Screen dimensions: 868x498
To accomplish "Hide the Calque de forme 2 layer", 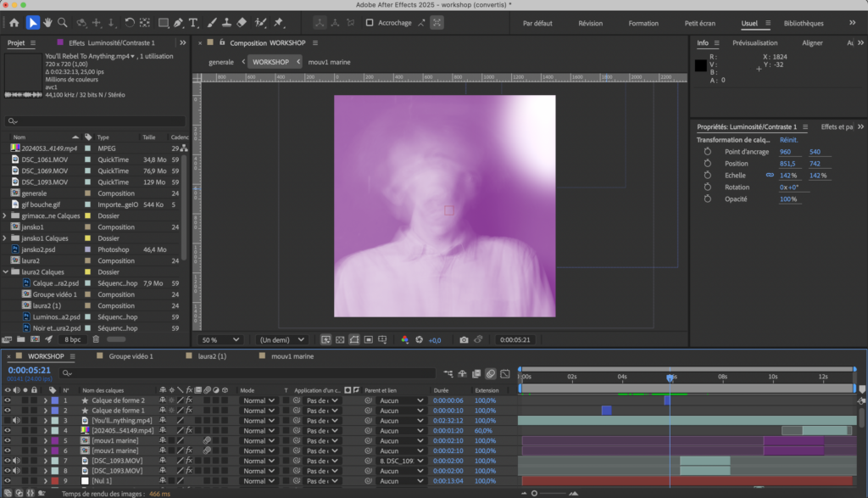I will 8,400.
